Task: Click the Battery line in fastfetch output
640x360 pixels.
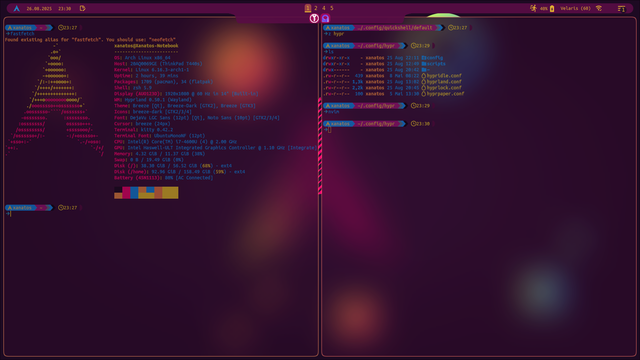Action: [163, 178]
